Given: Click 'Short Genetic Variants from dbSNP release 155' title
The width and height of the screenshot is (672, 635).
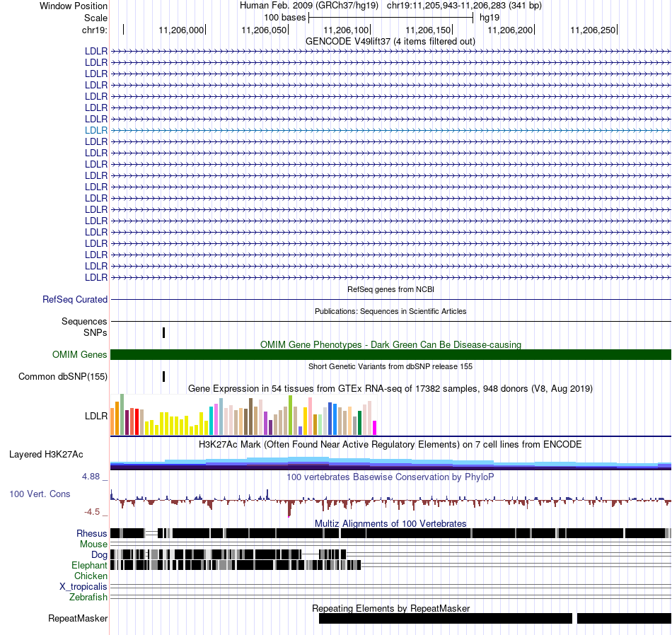Looking at the screenshot, I should point(390,367).
